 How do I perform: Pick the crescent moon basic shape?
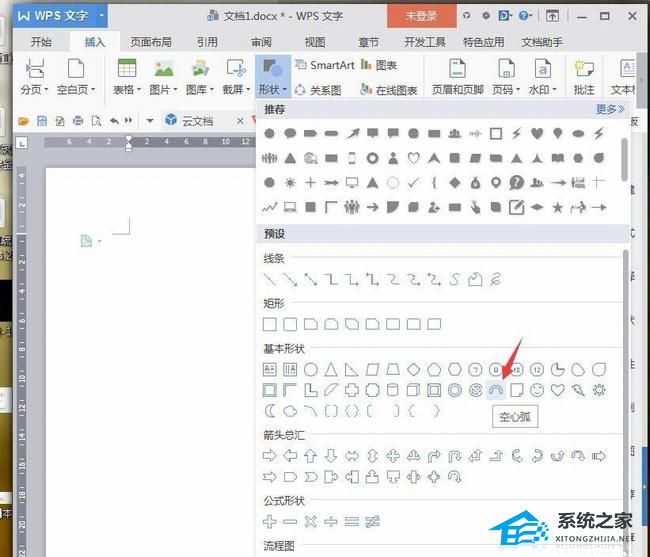click(270, 411)
